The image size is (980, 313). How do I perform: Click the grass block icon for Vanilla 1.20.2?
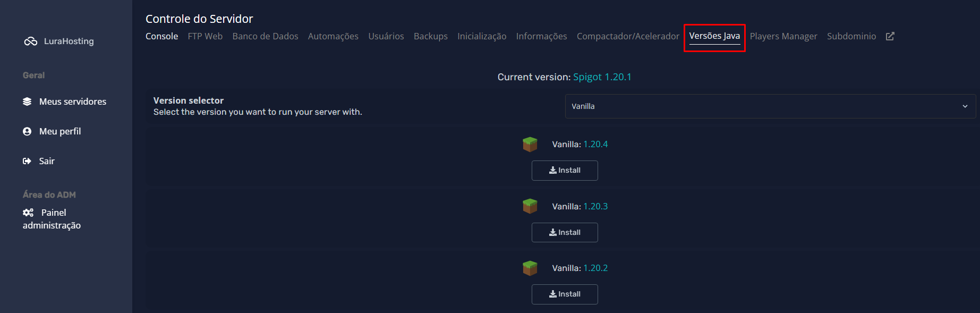click(530, 268)
